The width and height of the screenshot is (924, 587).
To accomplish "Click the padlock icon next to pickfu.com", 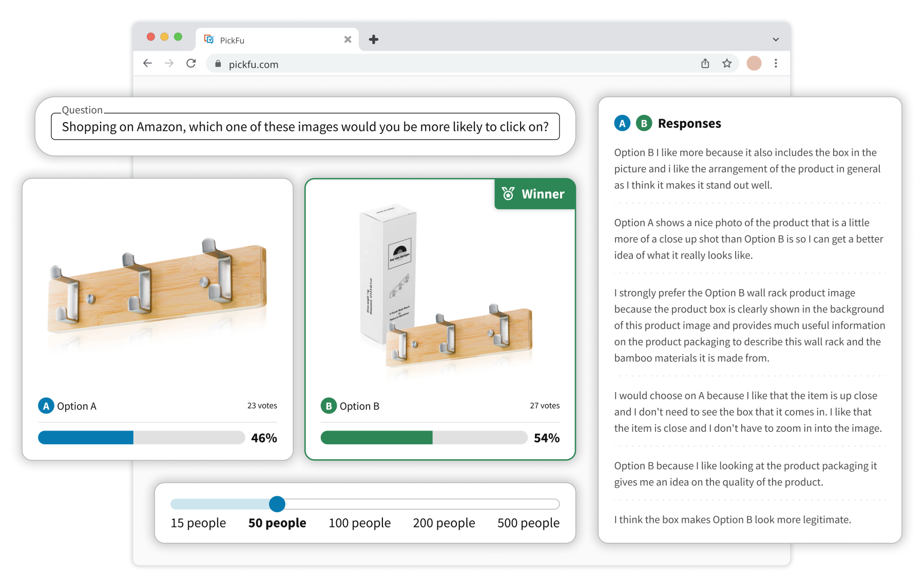I will [x=218, y=64].
